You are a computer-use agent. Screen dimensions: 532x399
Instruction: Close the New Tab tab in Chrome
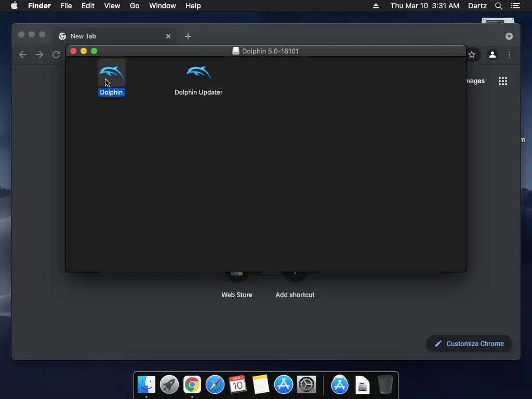pyautogui.click(x=168, y=36)
